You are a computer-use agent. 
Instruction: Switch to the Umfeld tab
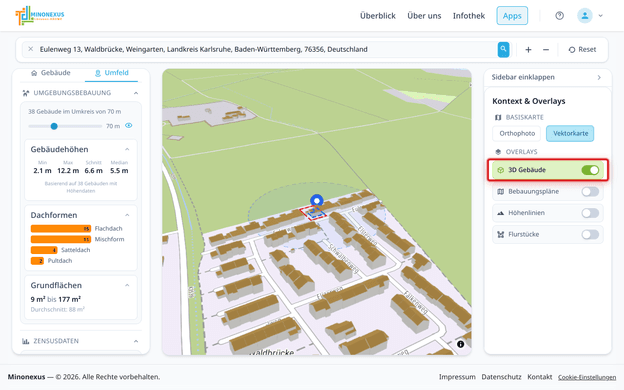tap(111, 73)
